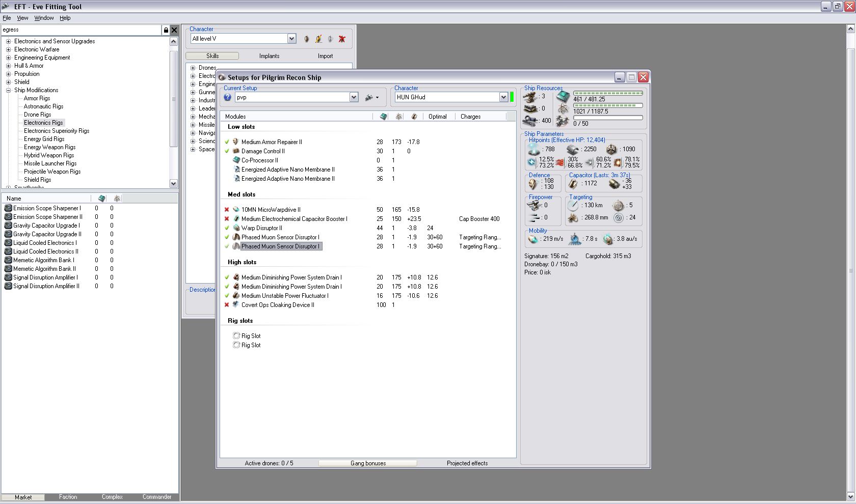Open the ship icon menu beside Current Setup

tap(371, 97)
